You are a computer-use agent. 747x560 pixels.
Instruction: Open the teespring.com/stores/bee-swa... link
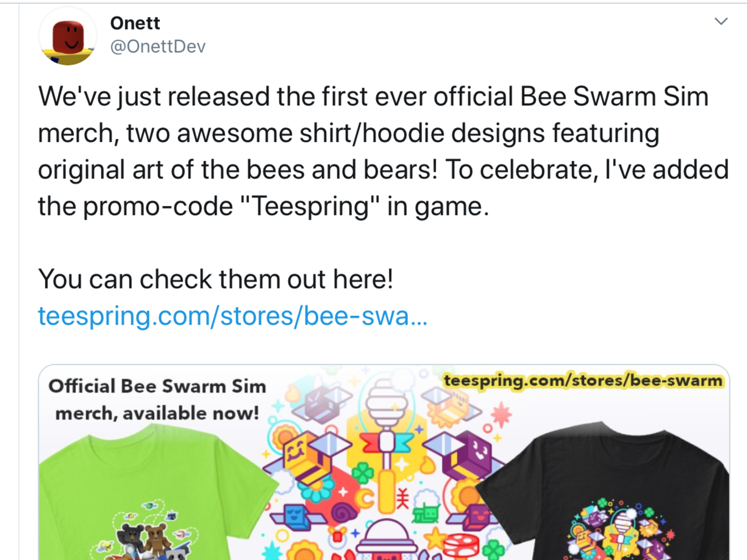232,316
